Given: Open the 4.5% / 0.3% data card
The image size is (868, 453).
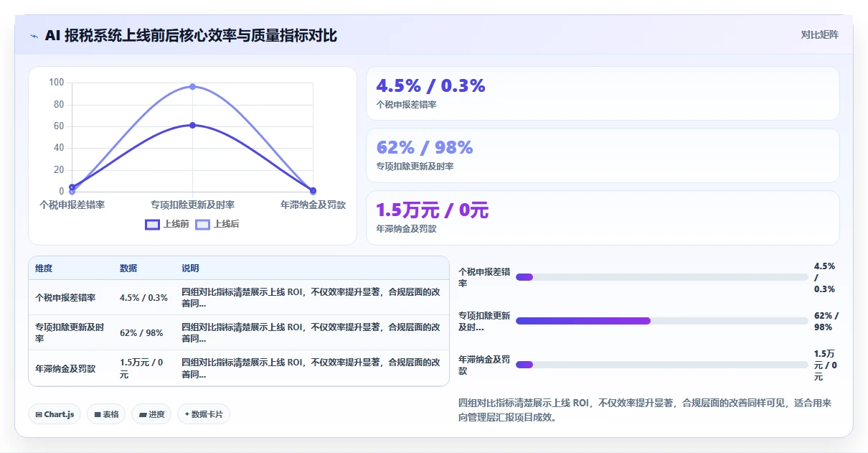Looking at the screenshot, I should [603, 93].
